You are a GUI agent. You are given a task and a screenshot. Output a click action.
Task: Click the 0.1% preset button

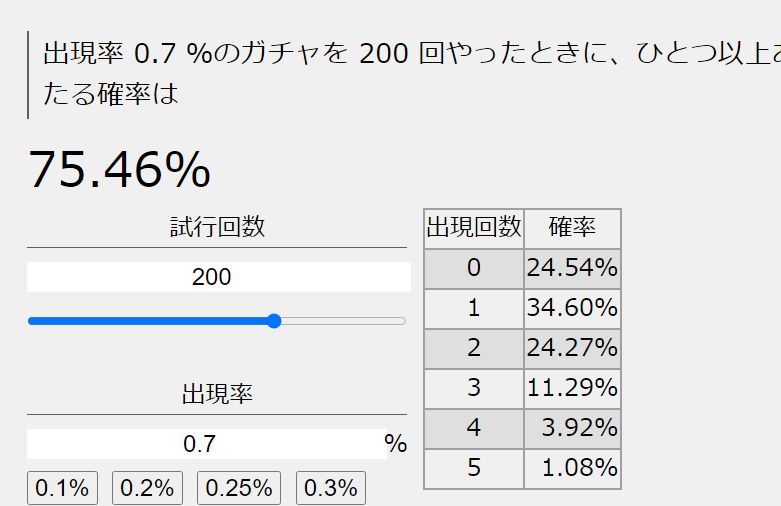tap(62, 488)
